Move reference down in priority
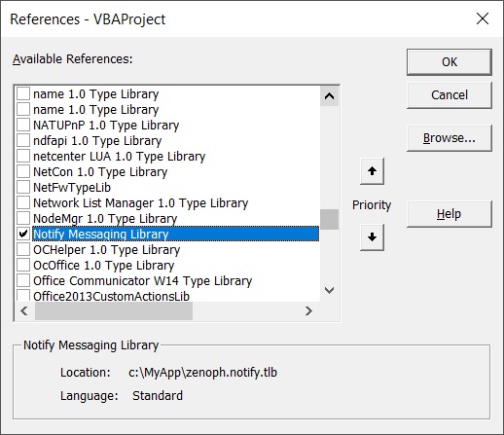Image resolution: width=504 pixels, height=435 pixels. pyautogui.click(x=372, y=237)
